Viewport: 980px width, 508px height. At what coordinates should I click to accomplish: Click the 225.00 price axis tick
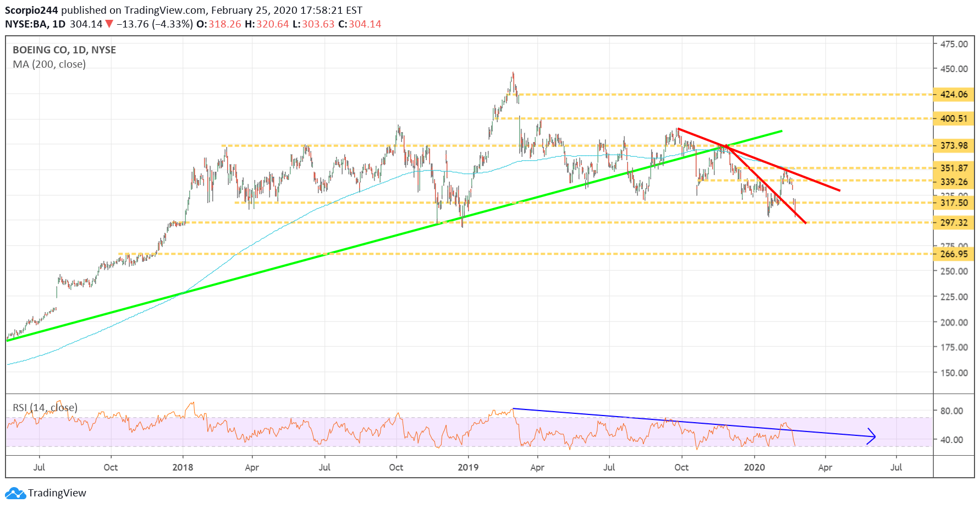954,297
